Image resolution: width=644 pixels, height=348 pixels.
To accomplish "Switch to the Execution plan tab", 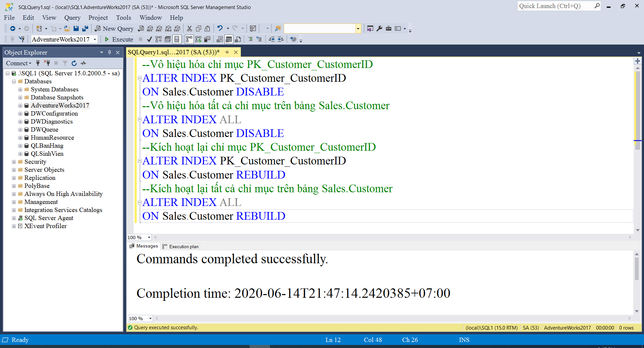I will pyautogui.click(x=180, y=247).
